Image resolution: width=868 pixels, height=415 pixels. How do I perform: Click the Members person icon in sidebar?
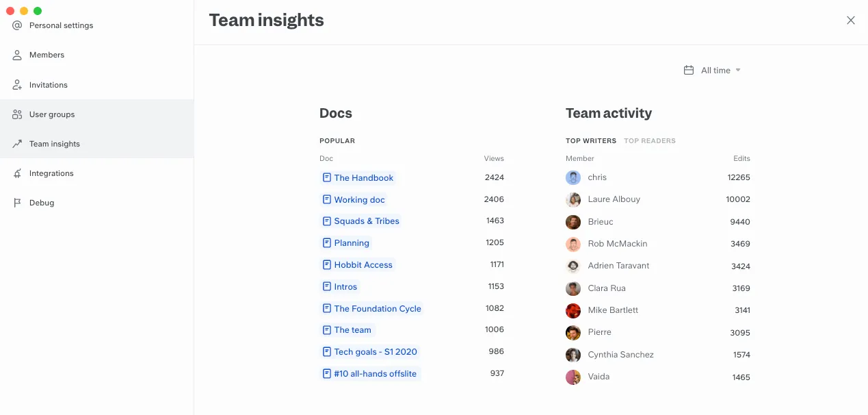[17, 55]
